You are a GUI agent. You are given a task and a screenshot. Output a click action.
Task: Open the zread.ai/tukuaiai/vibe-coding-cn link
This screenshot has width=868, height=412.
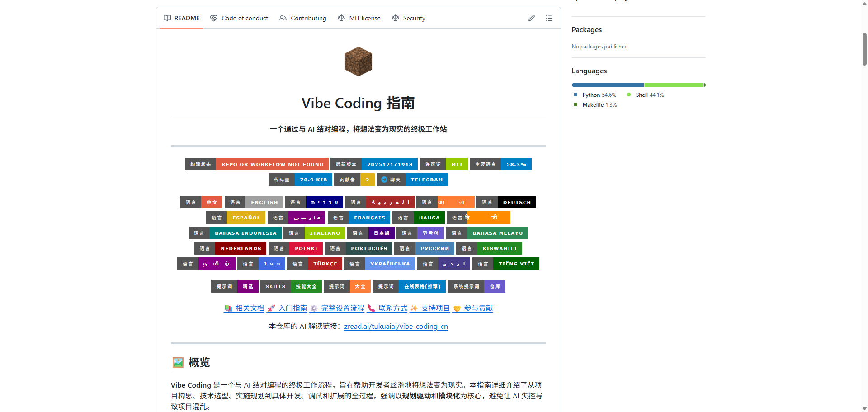[396, 327]
